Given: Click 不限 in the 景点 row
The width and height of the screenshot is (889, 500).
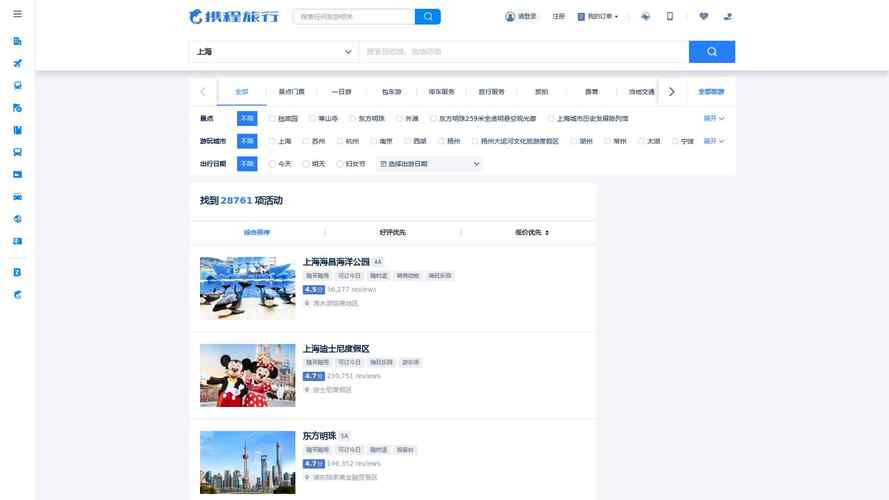Looking at the screenshot, I should point(247,118).
